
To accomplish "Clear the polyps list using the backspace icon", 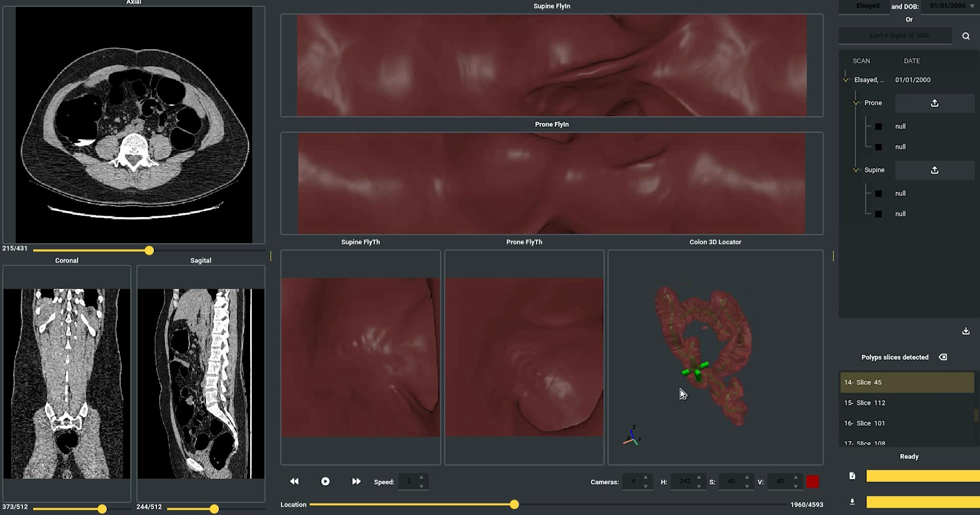I will coord(943,356).
